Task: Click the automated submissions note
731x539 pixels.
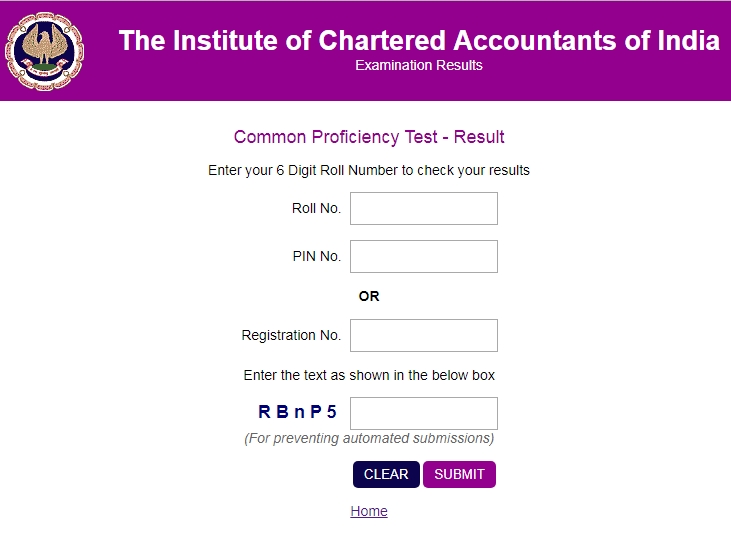Action: tap(369, 438)
